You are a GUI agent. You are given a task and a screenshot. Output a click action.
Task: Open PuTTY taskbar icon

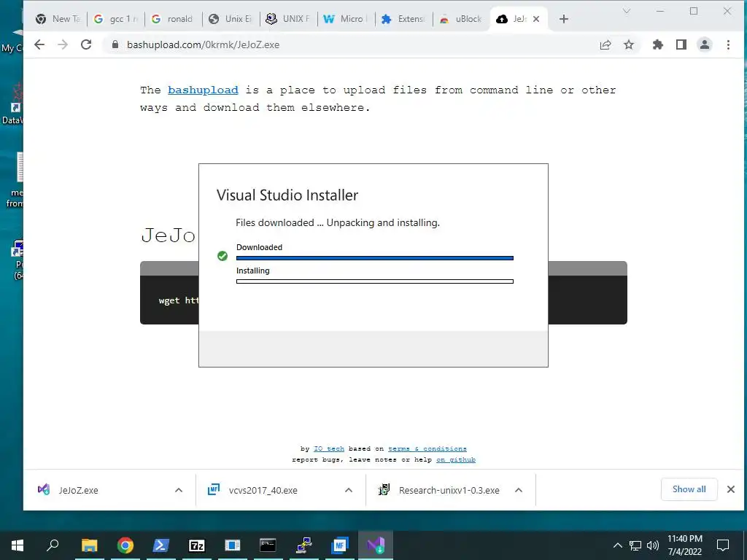point(304,545)
